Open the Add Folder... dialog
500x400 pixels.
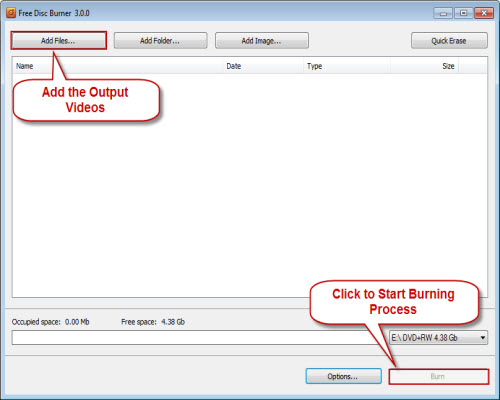click(x=160, y=41)
